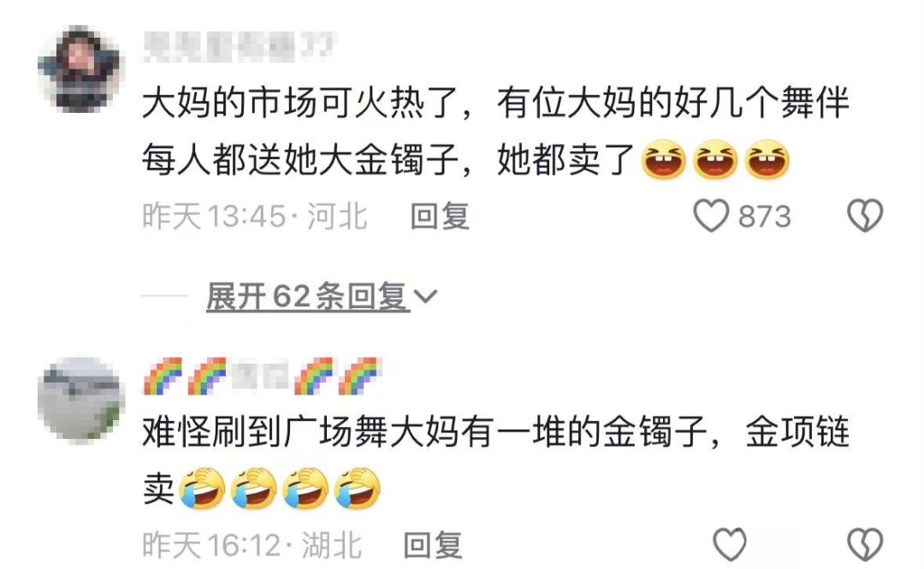The width and height of the screenshot is (924, 569).
Task: Open second commenter's avatar
Action: click(80, 399)
